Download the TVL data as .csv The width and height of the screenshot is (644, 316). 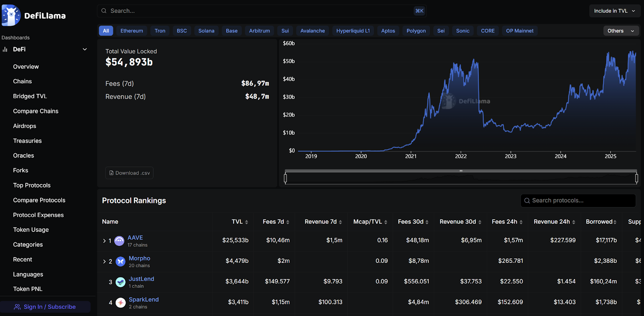pyautogui.click(x=129, y=173)
